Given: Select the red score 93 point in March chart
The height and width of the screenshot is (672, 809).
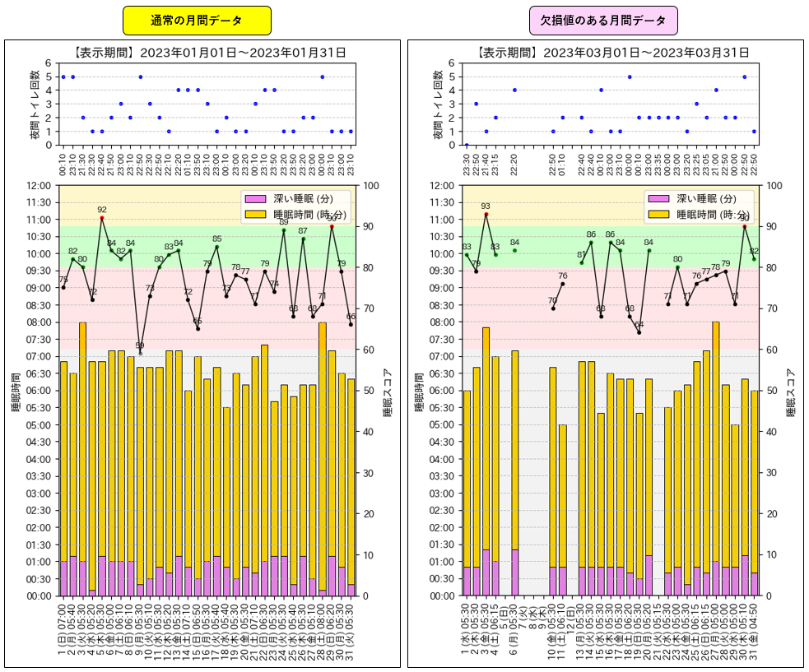Looking at the screenshot, I should coord(486,214).
